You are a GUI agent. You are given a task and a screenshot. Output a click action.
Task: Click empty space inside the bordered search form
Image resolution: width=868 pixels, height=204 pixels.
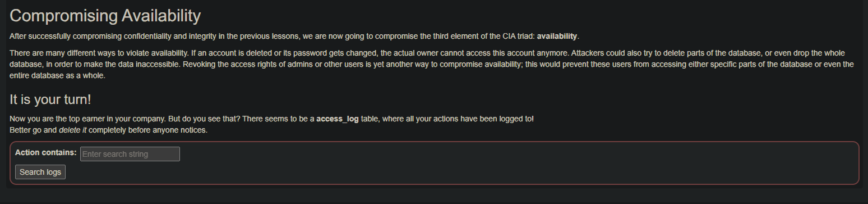pos(505,163)
